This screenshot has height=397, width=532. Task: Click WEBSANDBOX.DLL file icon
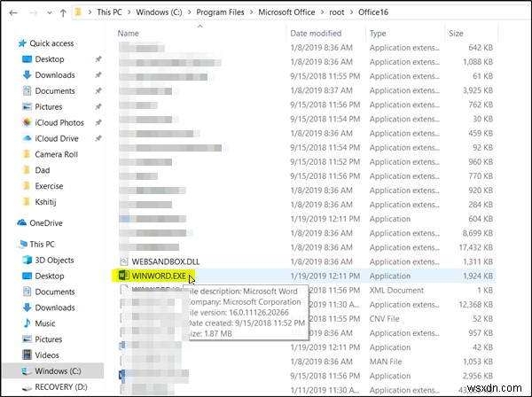(x=124, y=261)
